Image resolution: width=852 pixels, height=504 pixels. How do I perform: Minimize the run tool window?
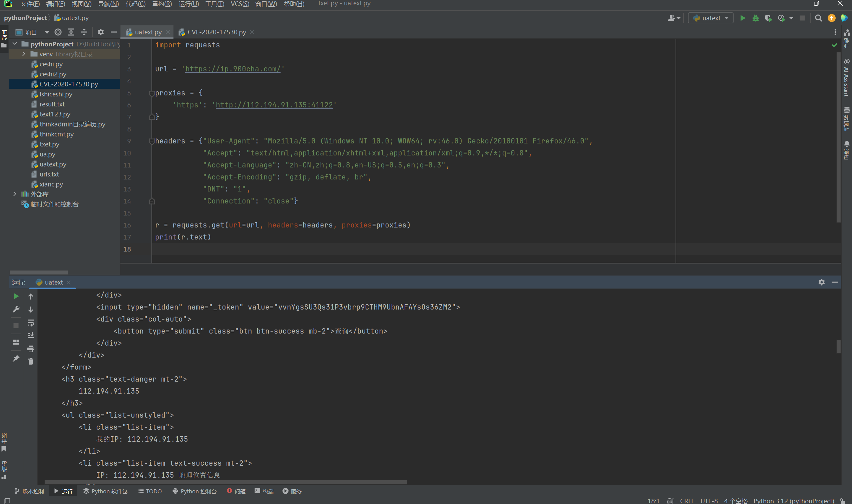coord(834,282)
